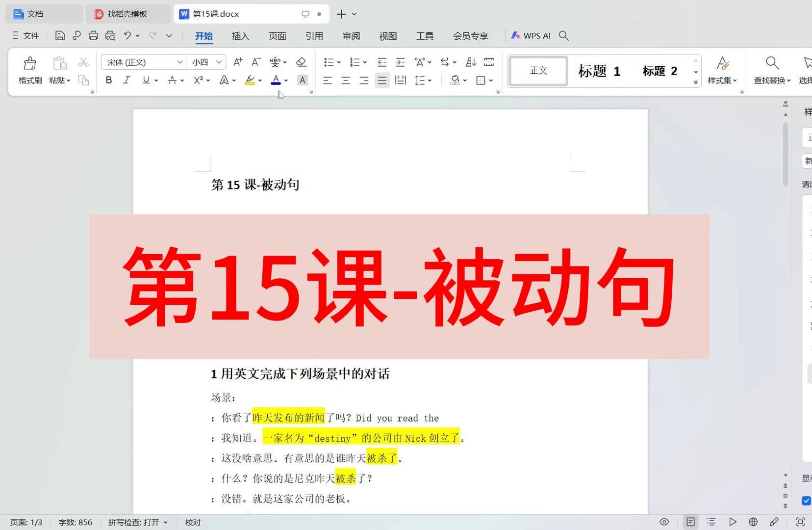Click the Copy icon
The width and height of the screenshot is (812, 530).
[x=84, y=80]
